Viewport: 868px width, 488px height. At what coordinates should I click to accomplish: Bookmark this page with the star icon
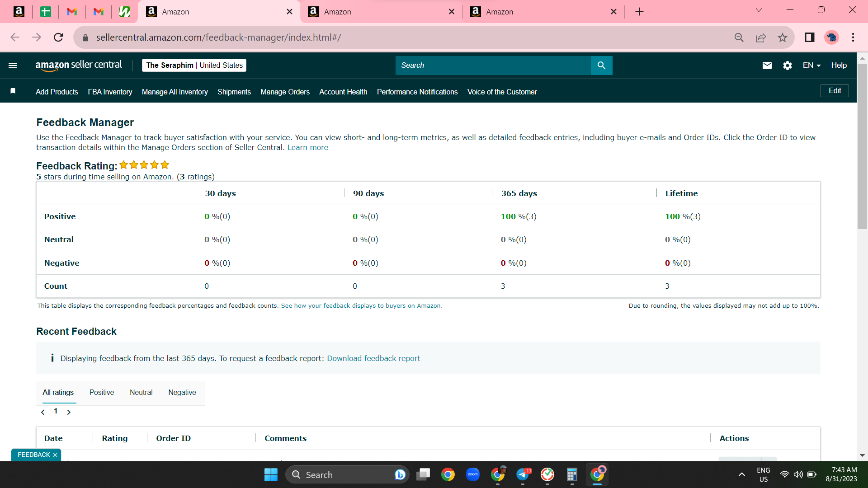[x=783, y=38]
